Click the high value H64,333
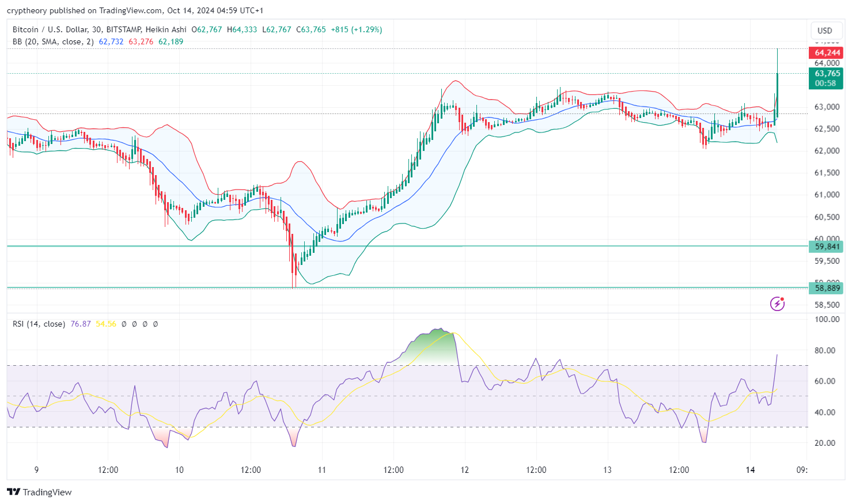The height and width of the screenshot is (504, 852). 242,29
